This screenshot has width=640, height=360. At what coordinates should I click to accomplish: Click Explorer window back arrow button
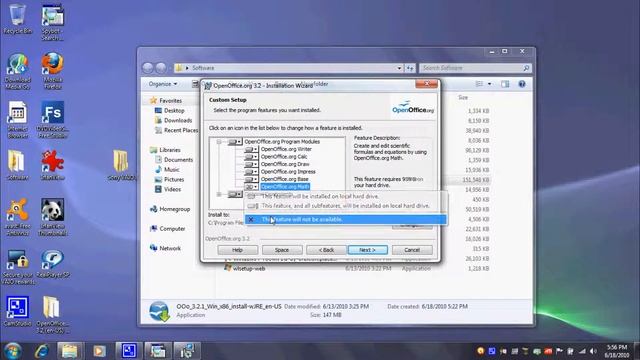148,68
